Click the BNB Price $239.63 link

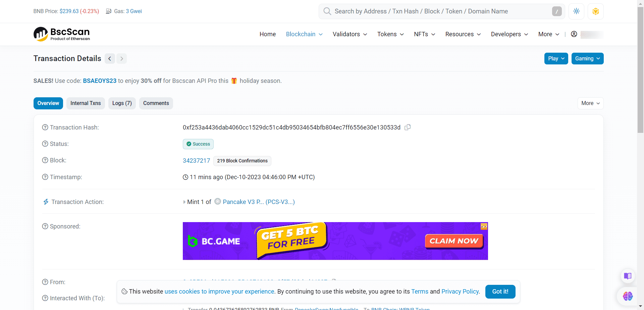69,11
